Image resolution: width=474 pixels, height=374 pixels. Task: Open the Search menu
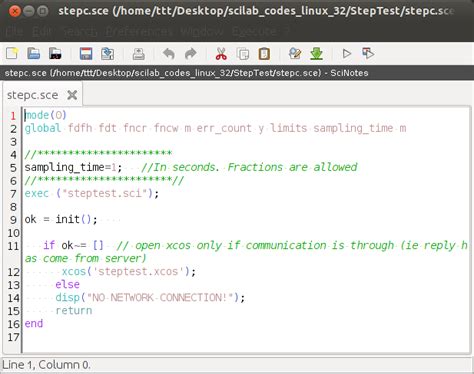[79, 32]
